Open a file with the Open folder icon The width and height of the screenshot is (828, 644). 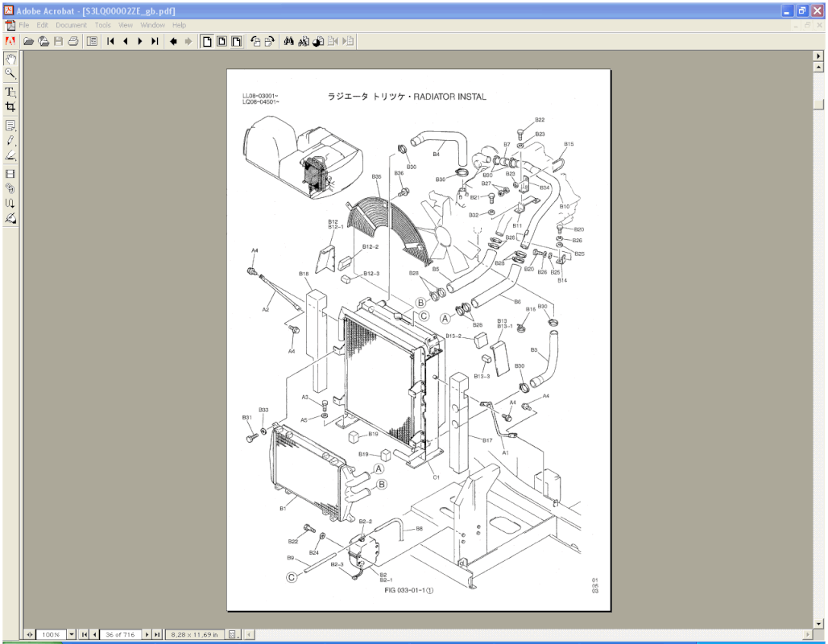point(28,41)
